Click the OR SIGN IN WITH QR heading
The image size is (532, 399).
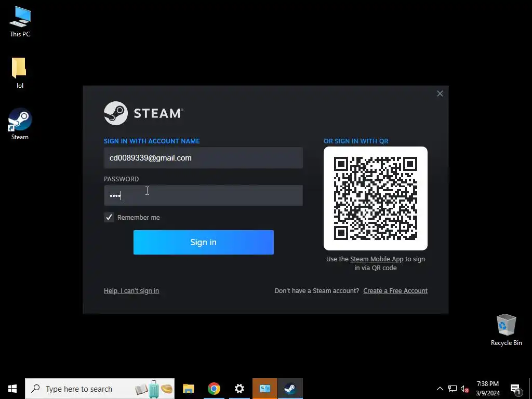[x=356, y=141]
